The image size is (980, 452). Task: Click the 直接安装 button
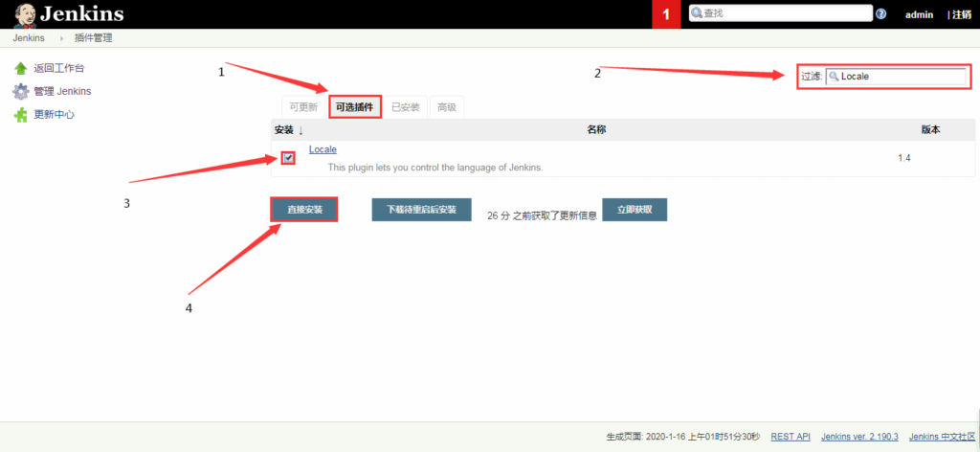pyautogui.click(x=304, y=210)
